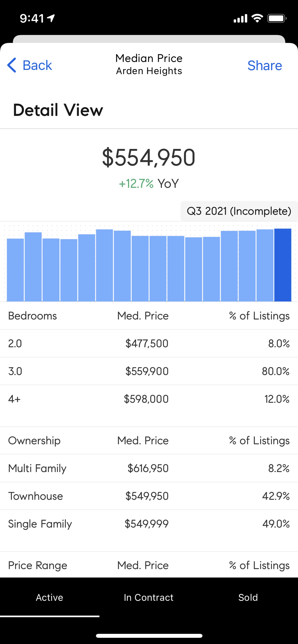Screen dimensions: 298x644
Task: Switch to the Sold tab
Action: (248, 597)
